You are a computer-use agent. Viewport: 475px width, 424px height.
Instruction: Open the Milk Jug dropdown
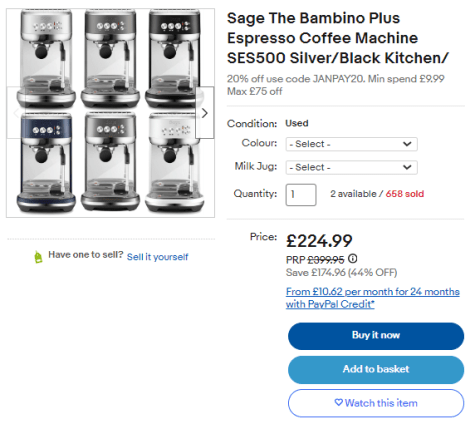tap(351, 167)
